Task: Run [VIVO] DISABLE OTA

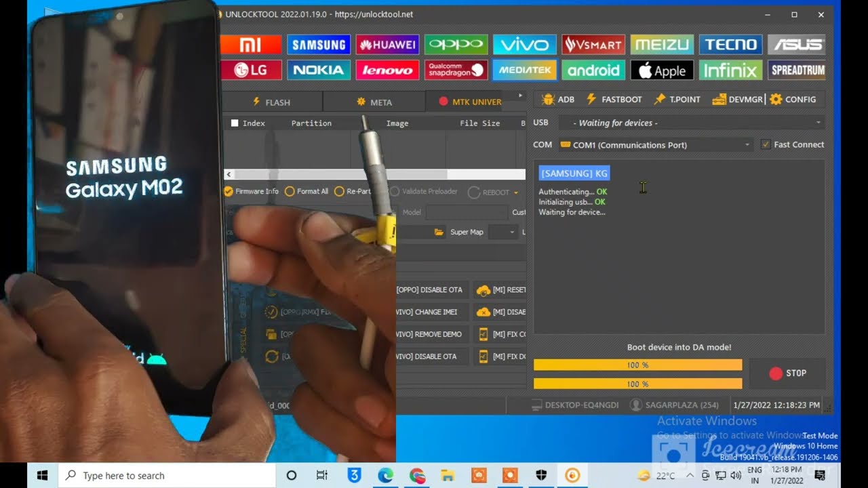Action: coord(431,356)
